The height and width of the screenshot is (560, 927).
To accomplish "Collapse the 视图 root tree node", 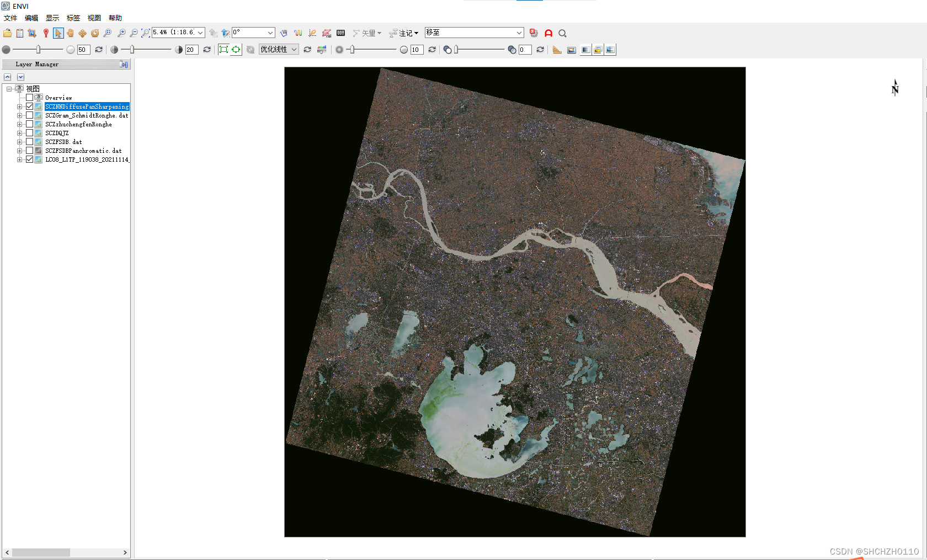I will click(x=9, y=89).
